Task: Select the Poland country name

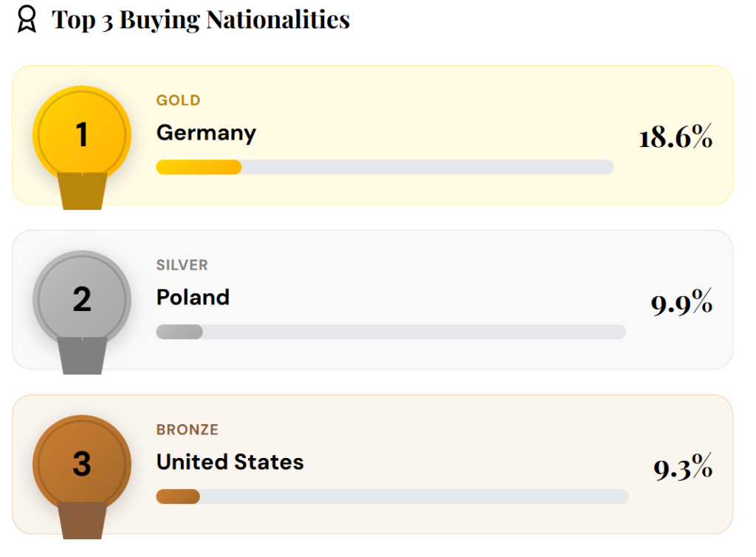Action: pos(193,297)
